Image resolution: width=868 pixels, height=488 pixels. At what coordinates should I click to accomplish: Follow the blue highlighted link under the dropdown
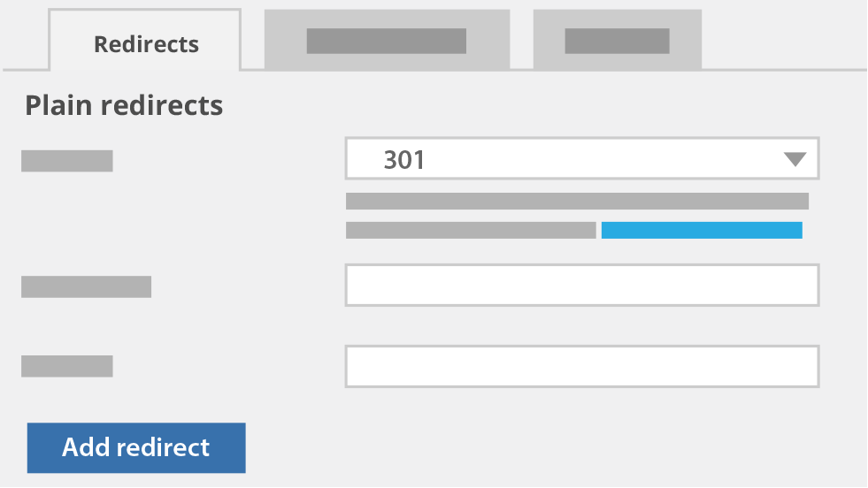coord(702,230)
